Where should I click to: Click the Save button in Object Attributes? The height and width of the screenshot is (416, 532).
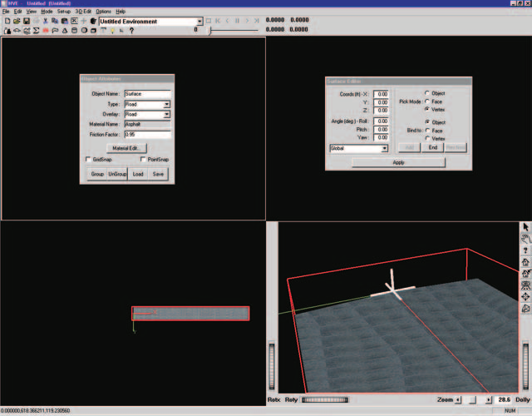158,174
